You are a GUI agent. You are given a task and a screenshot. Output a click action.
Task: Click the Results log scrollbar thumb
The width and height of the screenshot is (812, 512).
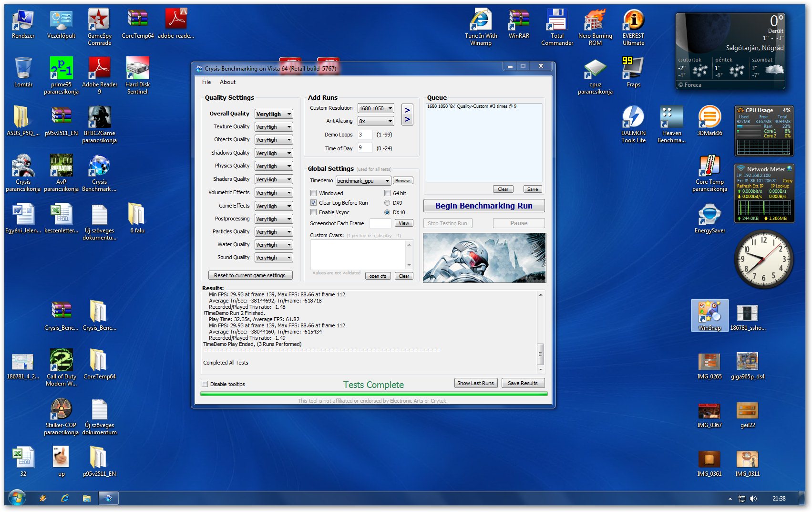click(x=540, y=354)
